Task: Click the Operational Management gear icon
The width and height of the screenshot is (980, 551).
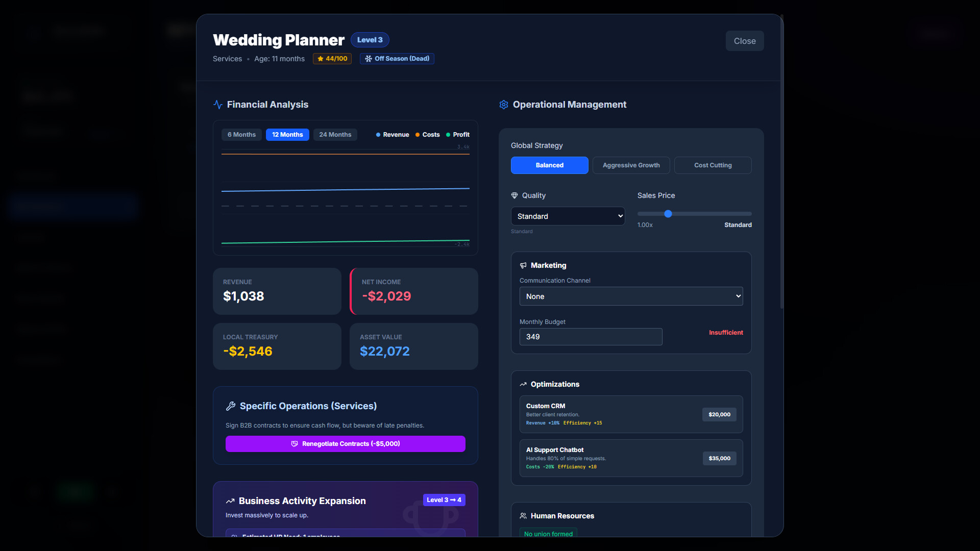Action: click(504, 105)
